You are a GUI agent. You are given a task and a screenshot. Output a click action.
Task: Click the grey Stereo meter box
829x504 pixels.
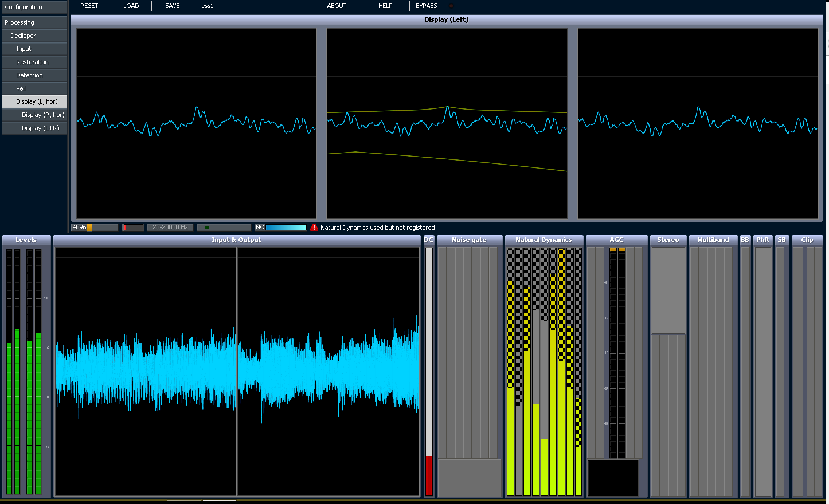coord(668,290)
